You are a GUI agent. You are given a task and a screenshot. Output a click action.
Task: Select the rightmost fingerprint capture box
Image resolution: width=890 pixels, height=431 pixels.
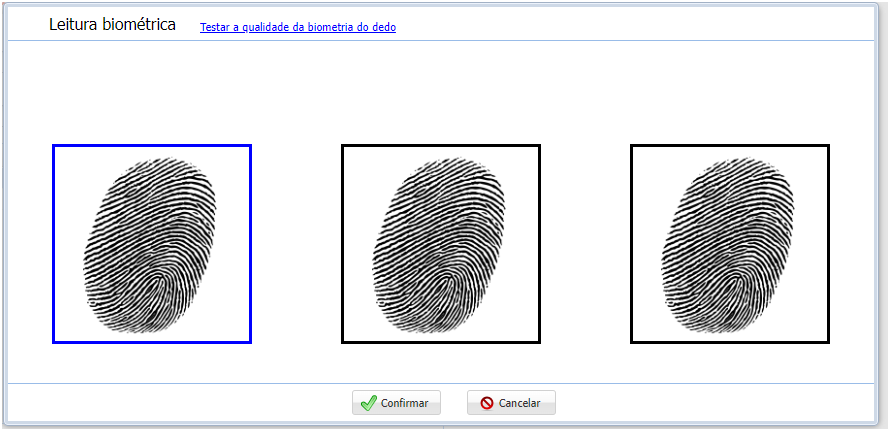(x=730, y=244)
